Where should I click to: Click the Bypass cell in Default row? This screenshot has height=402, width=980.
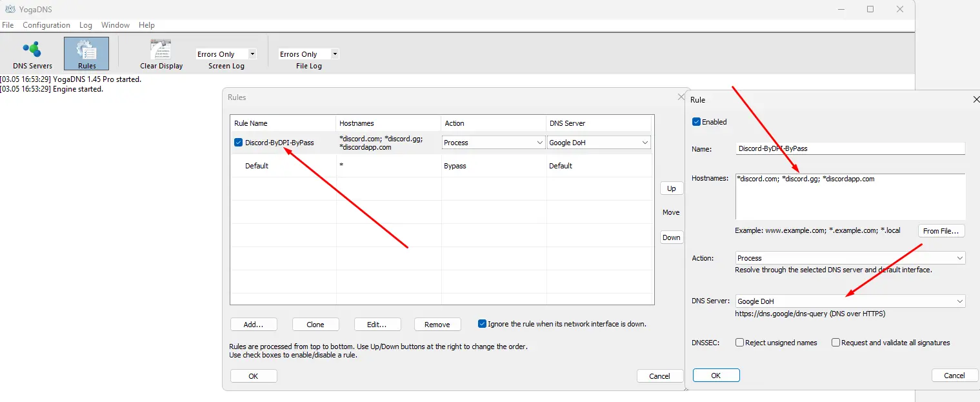[x=494, y=166]
